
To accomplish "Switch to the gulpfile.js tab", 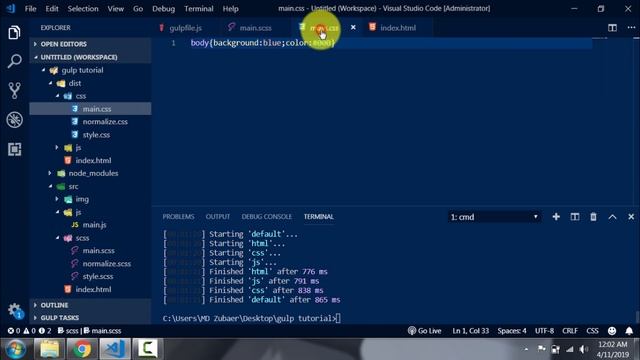I will [x=186, y=28].
